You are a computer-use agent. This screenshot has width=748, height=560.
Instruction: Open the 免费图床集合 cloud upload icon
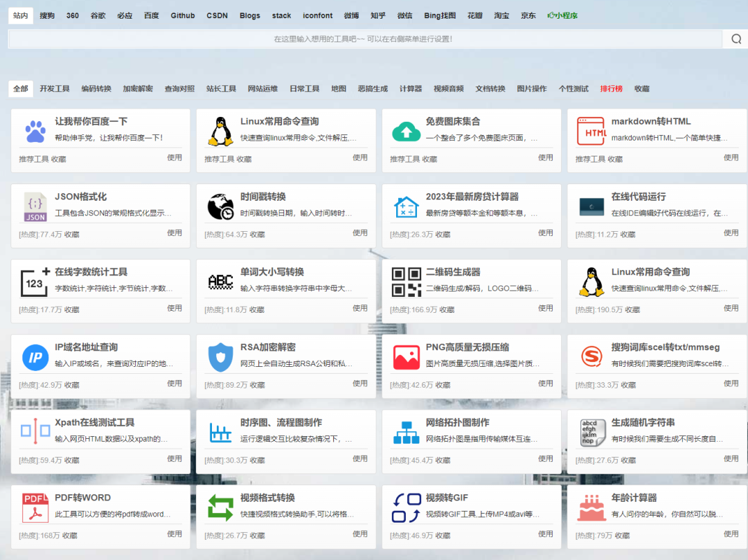tap(407, 131)
